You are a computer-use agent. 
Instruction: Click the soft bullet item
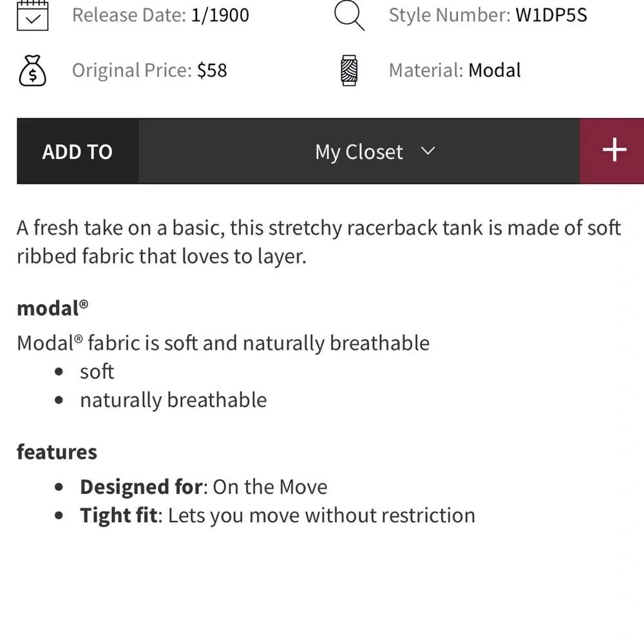point(97,372)
